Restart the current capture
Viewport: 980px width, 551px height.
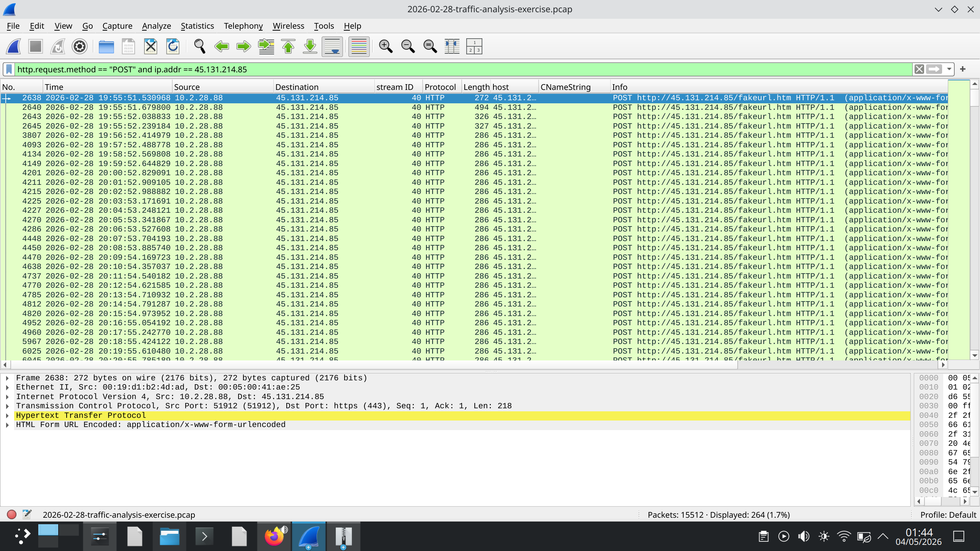(x=58, y=47)
